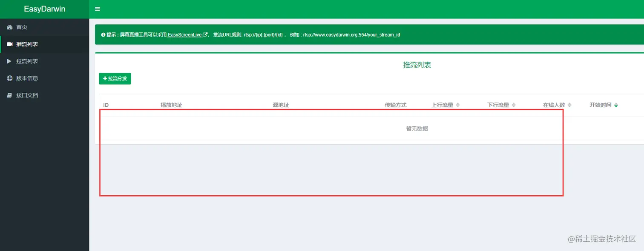
Task: Click the hamburger menu icon in the header
Action: point(98,9)
